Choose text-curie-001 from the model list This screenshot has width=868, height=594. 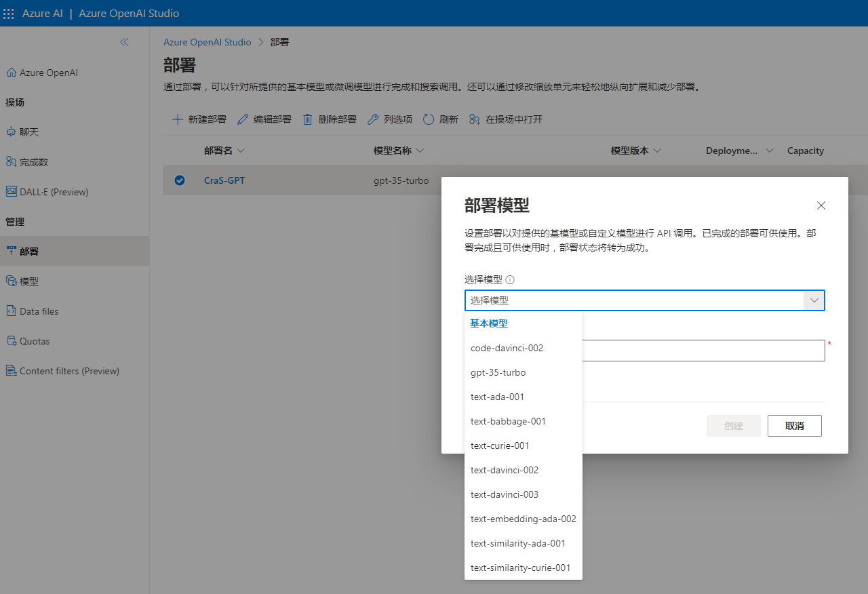point(524,446)
